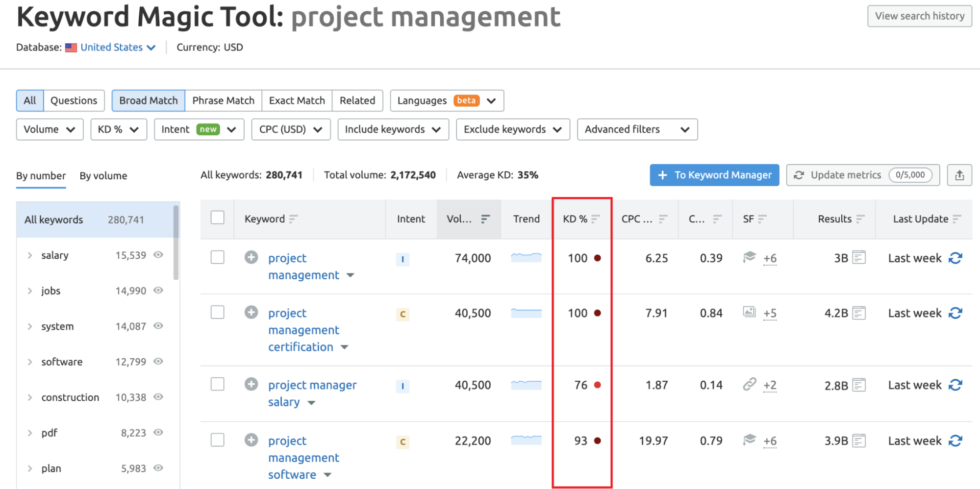
Task: Expand the software keyword group in sidebar
Action: pos(29,362)
